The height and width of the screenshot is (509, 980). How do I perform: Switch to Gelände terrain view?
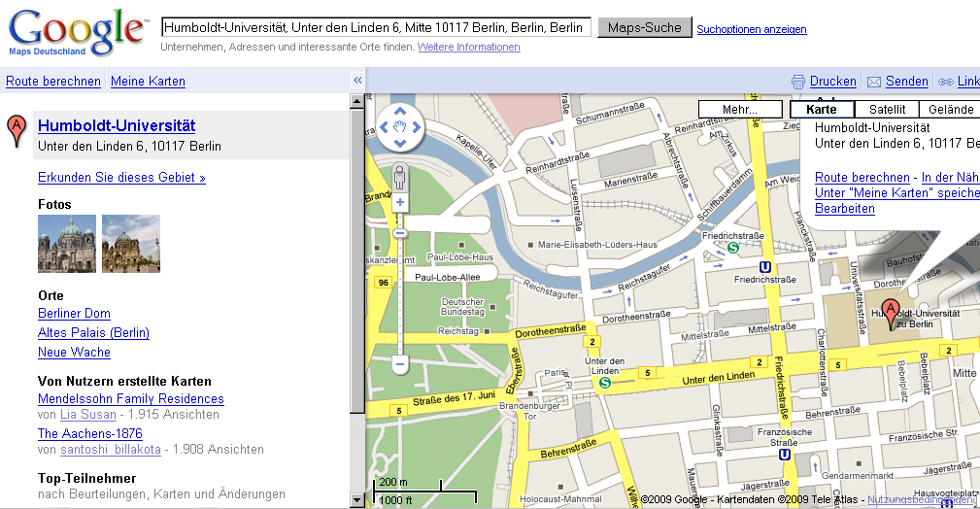[x=950, y=110]
